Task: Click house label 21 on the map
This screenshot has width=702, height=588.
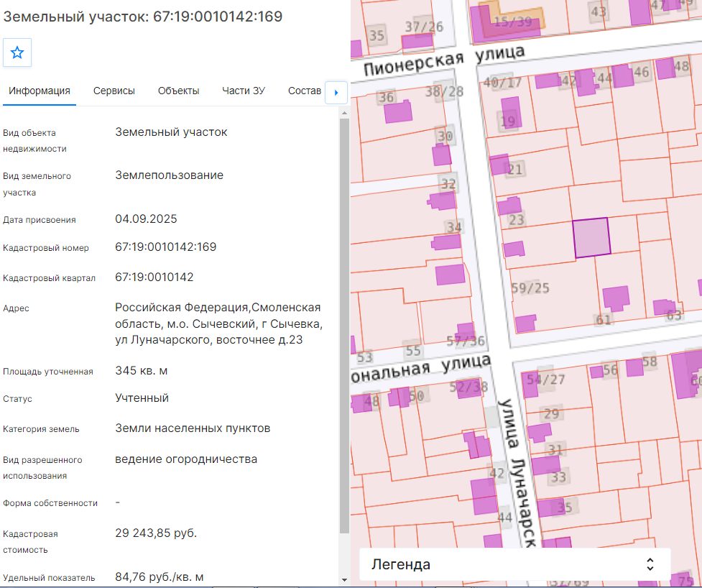Action: (515, 169)
